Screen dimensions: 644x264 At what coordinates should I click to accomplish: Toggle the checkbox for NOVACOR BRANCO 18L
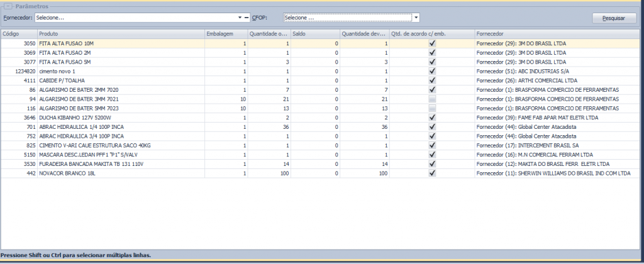[432, 173]
